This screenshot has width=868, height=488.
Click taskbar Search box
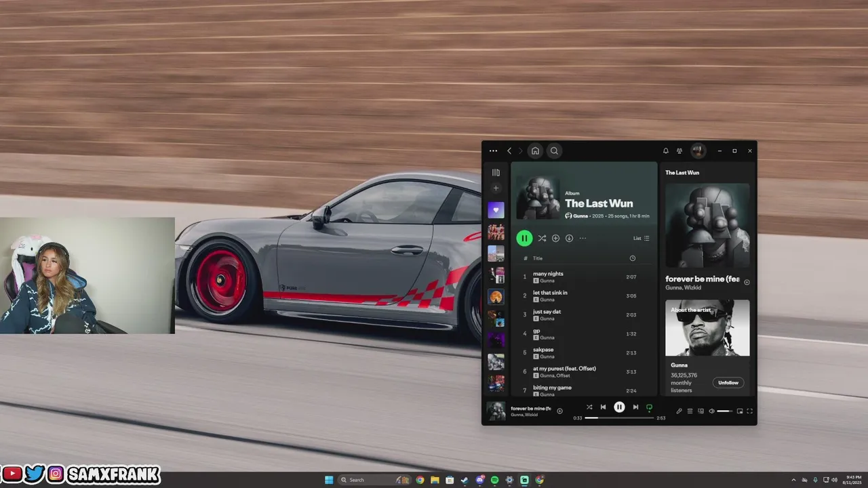tap(374, 480)
